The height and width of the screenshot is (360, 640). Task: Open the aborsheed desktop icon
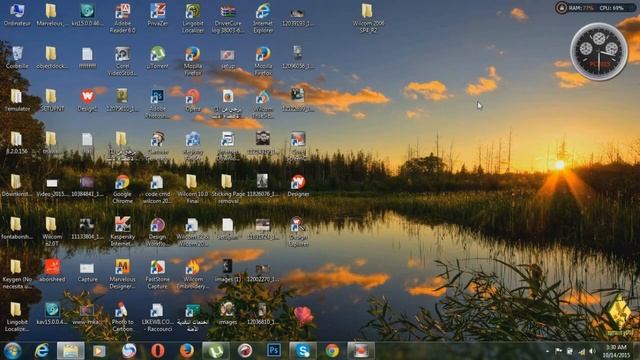(x=52, y=271)
